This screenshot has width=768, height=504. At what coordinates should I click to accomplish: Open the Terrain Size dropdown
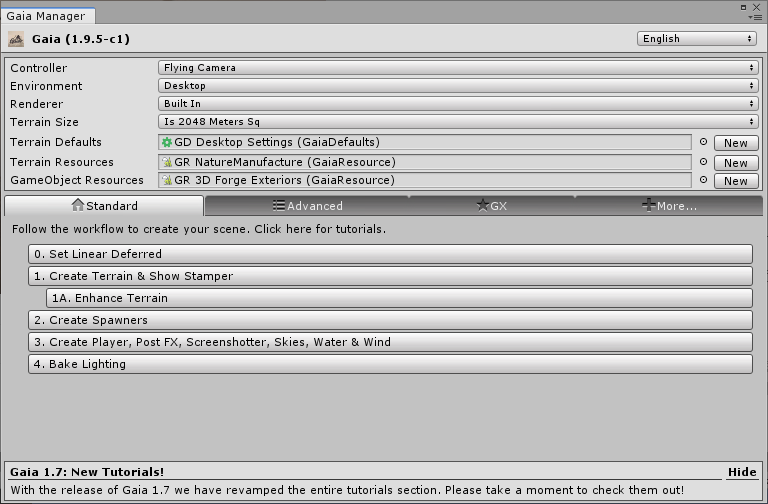(x=458, y=121)
